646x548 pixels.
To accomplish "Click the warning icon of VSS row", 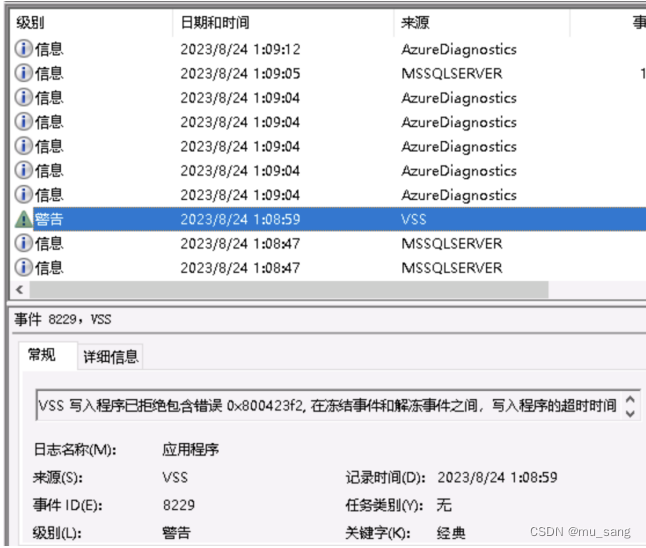I will 23,219.
